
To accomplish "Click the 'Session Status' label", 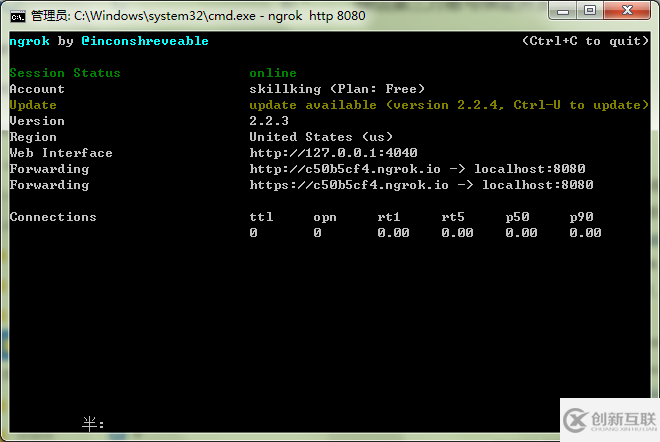I will click(65, 73).
